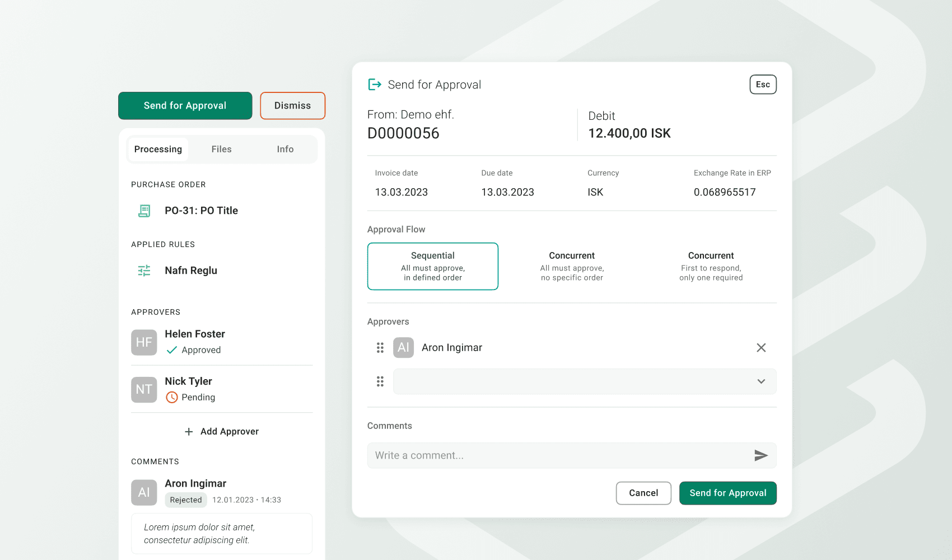The image size is (952, 560).
Task: Click Aron Ingimar's AI avatar in comments
Action: pyautogui.click(x=144, y=492)
